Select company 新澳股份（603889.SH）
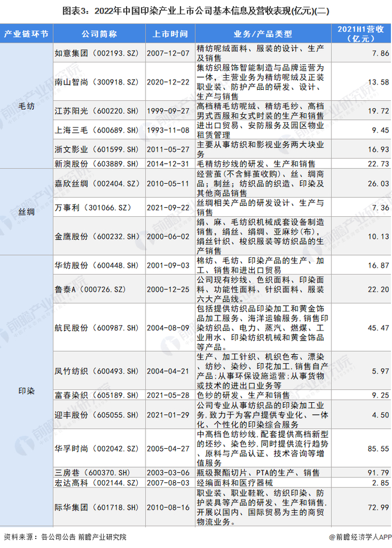392x548 pixels. pos(97,164)
